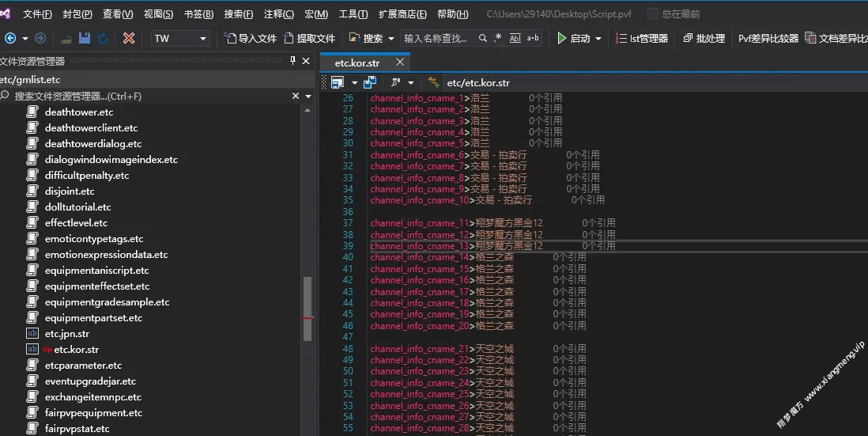
Task: Click the ab icon of etc.jpn.str
Action: click(x=32, y=333)
